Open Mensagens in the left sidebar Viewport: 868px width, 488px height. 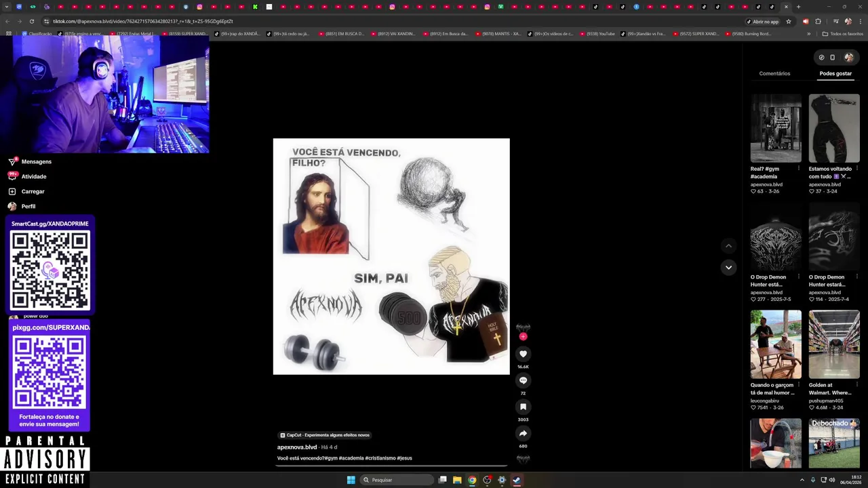coord(30,162)
